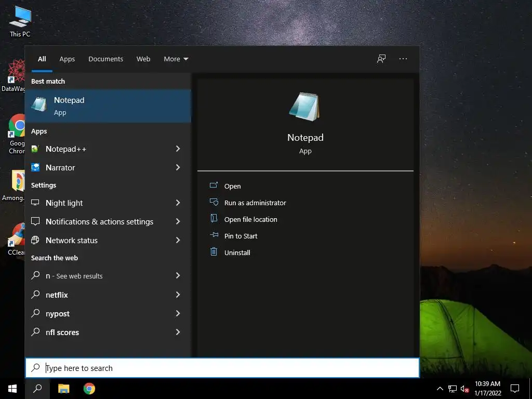532x399 pixels.
Task: Expand the Night light result arrow
Action: point(178,203)
